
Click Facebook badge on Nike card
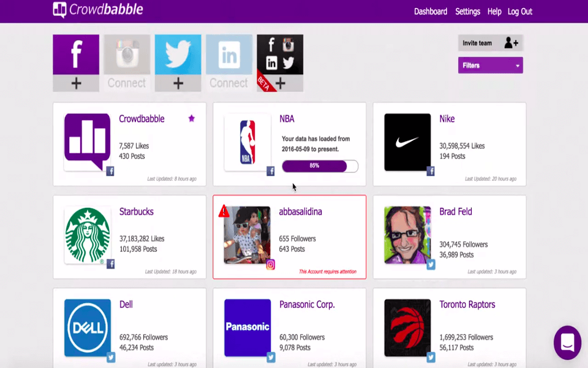click(431, 171)
